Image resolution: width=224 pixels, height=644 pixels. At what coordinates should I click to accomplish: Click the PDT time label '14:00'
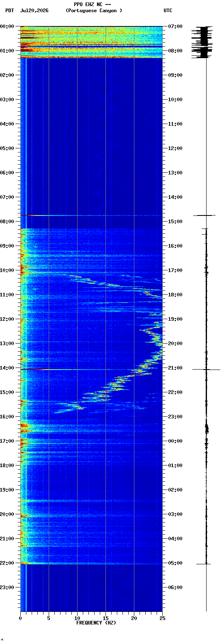[x=7, y=368]
